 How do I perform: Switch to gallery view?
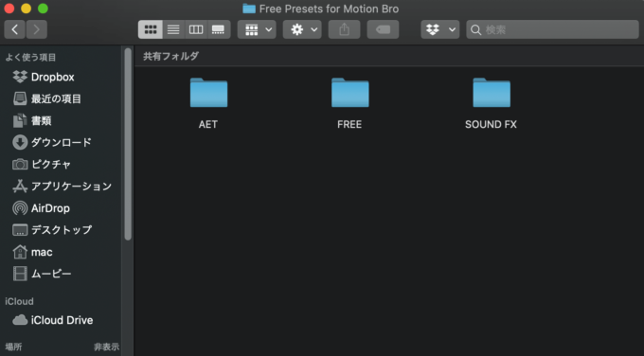pyautogui.click(x=218, y=29)
